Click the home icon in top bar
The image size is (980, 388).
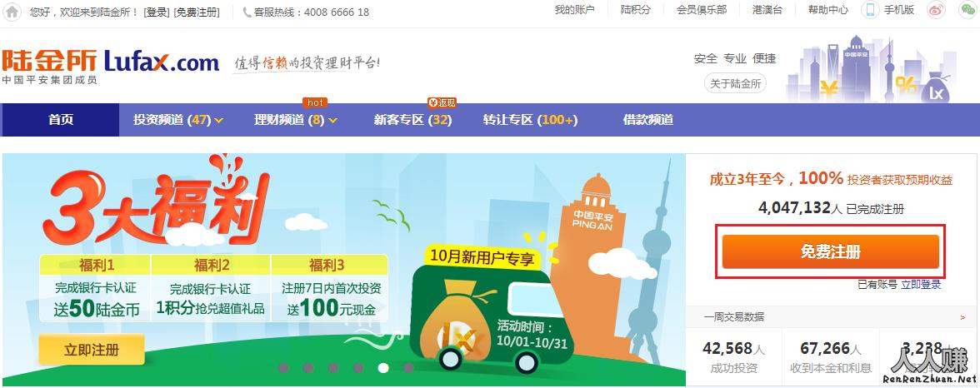click(x=12, y=12)
